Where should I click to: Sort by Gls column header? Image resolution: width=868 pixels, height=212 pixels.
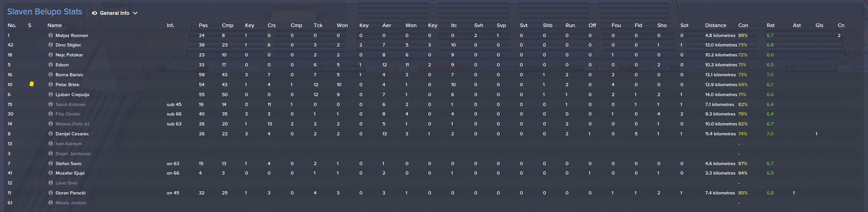pos(819,25)
